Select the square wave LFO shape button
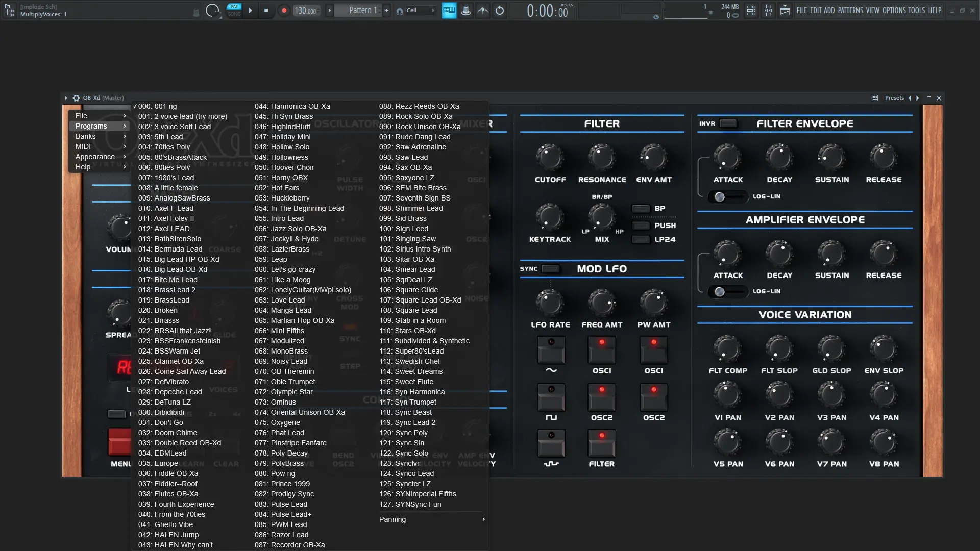980x551 pixels. pos(551,397)
